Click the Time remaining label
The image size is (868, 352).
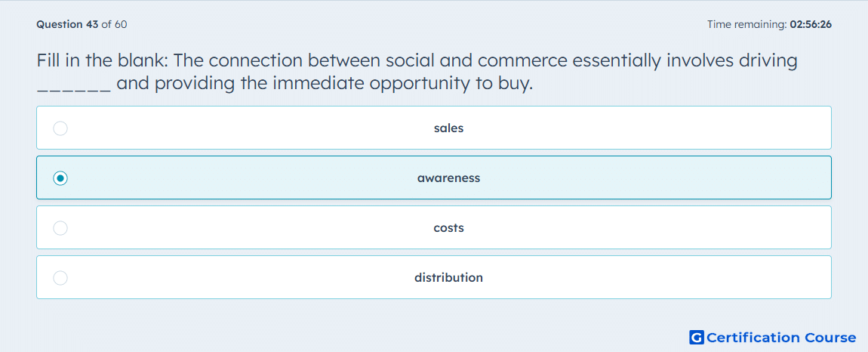point(747,24)
